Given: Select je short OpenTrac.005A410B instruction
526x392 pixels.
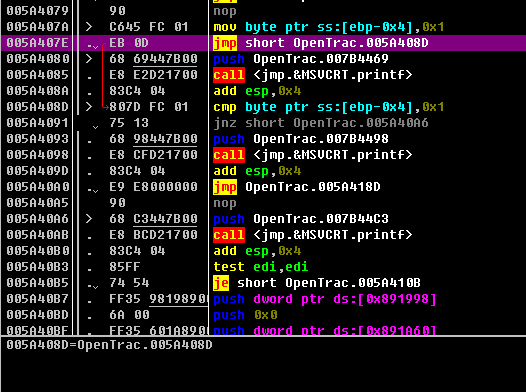Looking at the screenshot, I should [317, 283].
